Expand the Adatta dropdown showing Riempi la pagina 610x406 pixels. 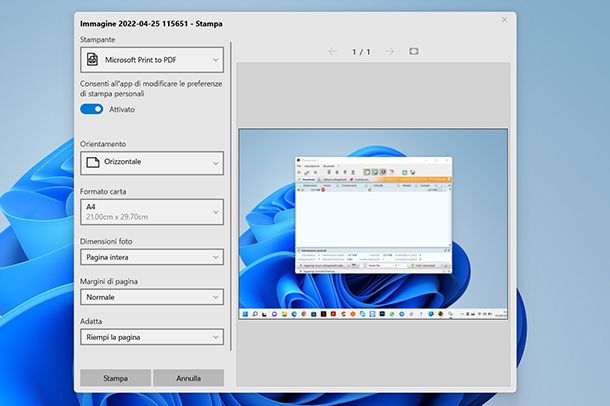coord(152,337)
